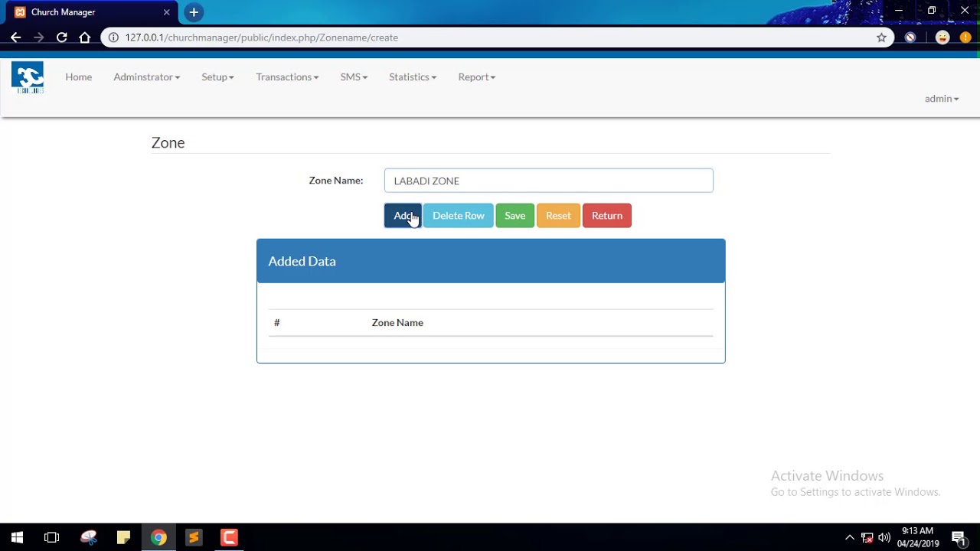Open sticky notes taskbar icon
The height and width of the screenshot is (551, 980).
(x=123, y=537)
